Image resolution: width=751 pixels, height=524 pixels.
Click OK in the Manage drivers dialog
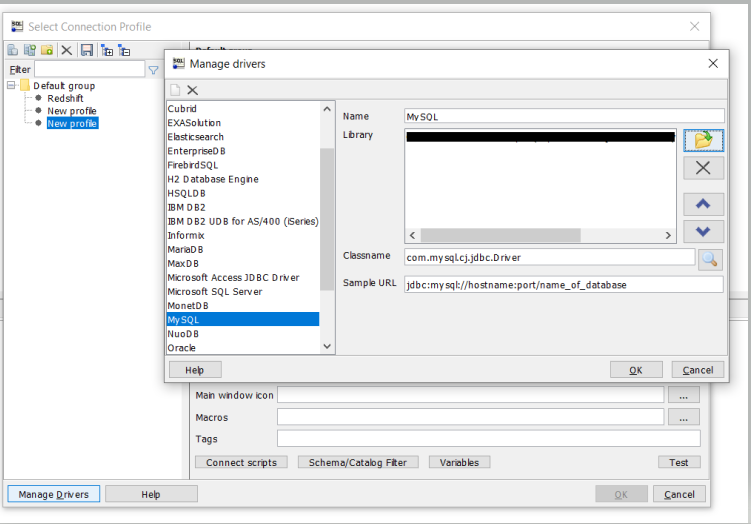tap(636, 370)
